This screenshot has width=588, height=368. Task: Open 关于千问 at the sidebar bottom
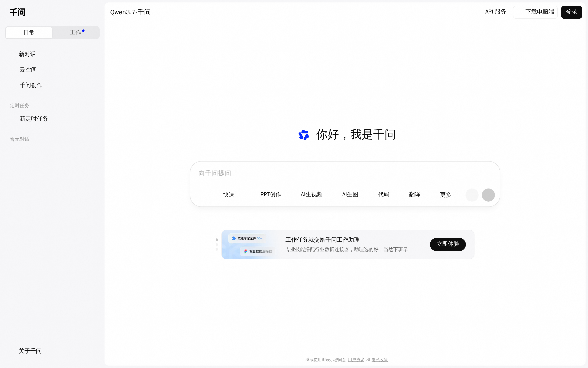tap(30, 351)
